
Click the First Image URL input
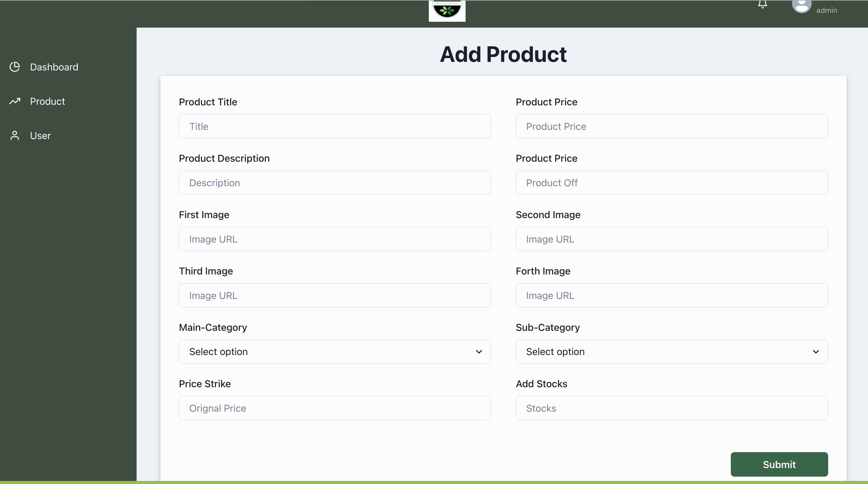[335, 238]
